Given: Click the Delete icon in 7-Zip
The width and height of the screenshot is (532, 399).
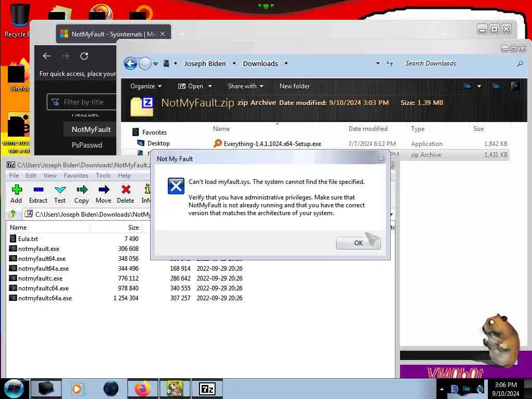Looking at the screenshot, I should tap(126, 194).
